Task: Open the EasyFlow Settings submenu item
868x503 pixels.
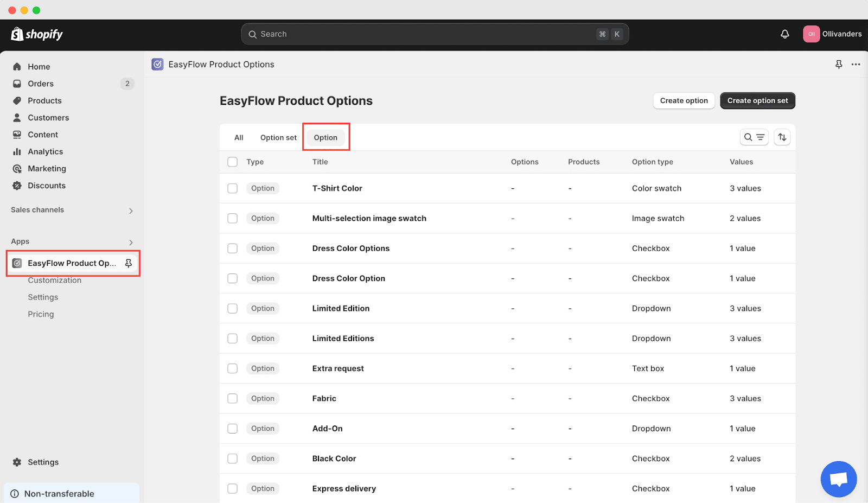Action: pos(43,297)
